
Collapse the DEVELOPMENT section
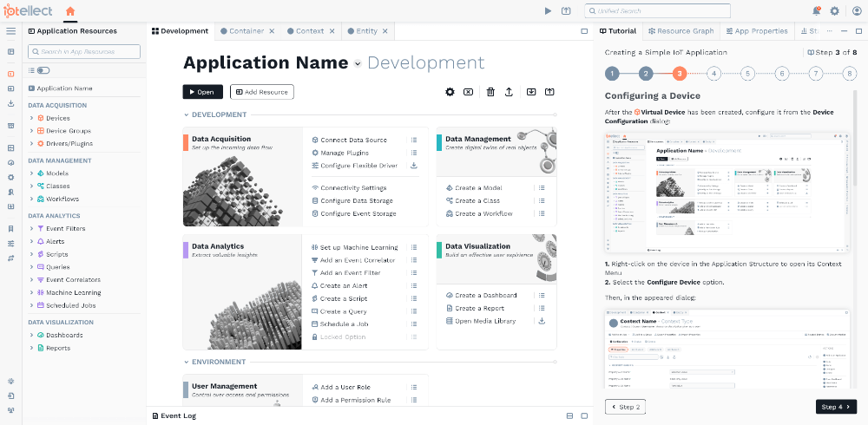(x=186, y=114)
